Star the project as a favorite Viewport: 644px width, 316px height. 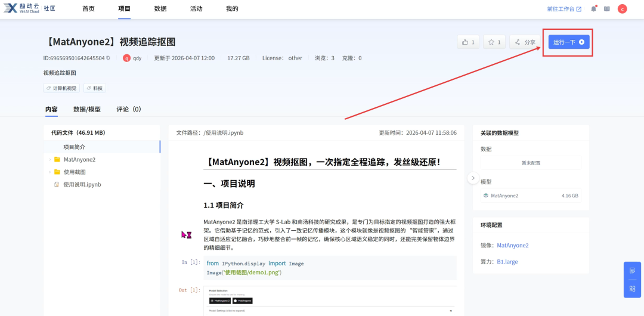[x=494, y=42]
